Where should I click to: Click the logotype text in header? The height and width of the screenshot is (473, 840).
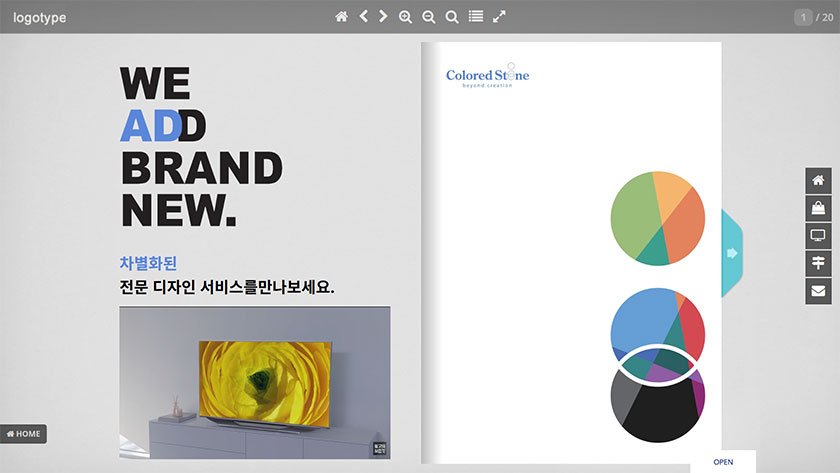(40, 17)
